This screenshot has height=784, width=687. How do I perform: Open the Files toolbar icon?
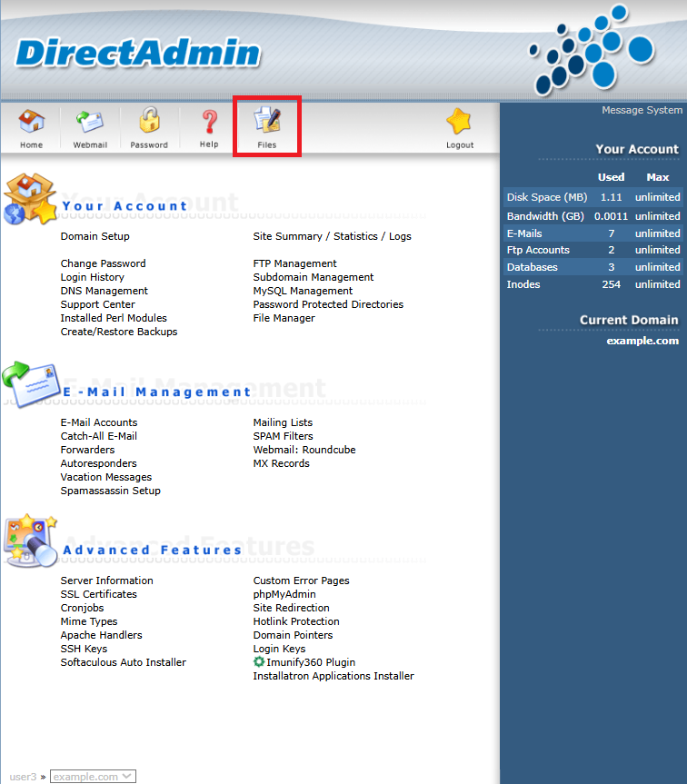(x=267, y=120)
